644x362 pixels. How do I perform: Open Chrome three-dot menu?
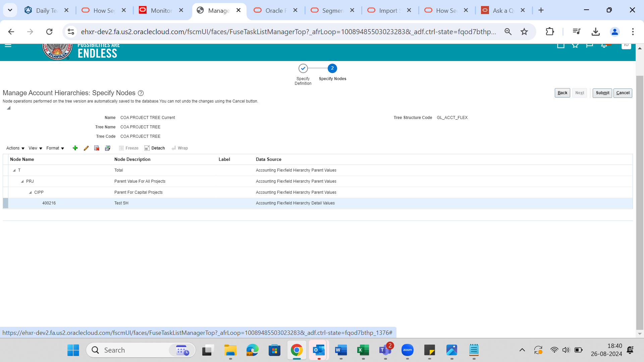click(x=633, y=32)
